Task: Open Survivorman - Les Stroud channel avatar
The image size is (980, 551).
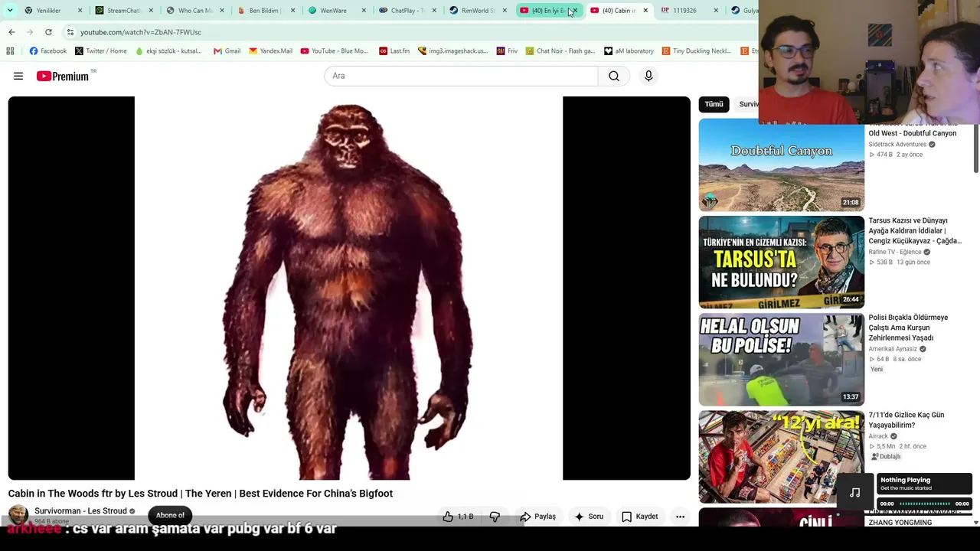Action: [18, 515]
